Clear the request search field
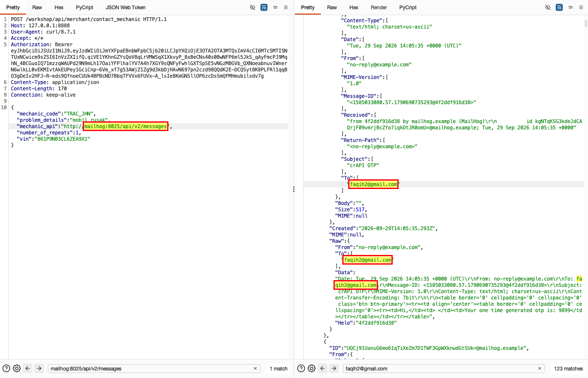This screenshot has height=378, width=588. [x=255, y=368]
